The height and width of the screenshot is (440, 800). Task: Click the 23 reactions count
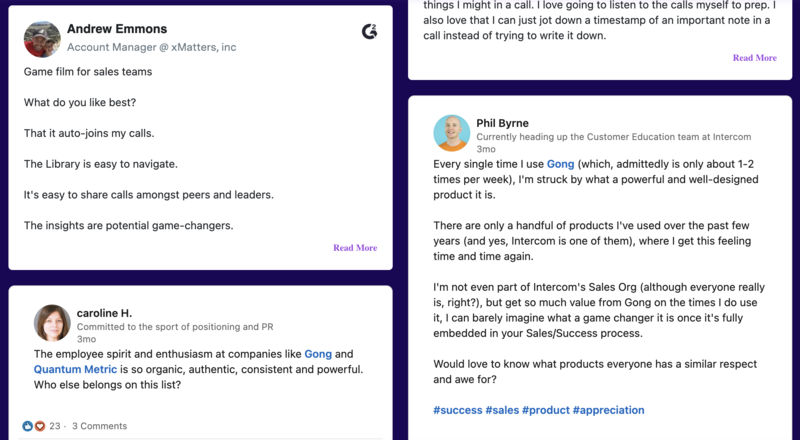55,425
